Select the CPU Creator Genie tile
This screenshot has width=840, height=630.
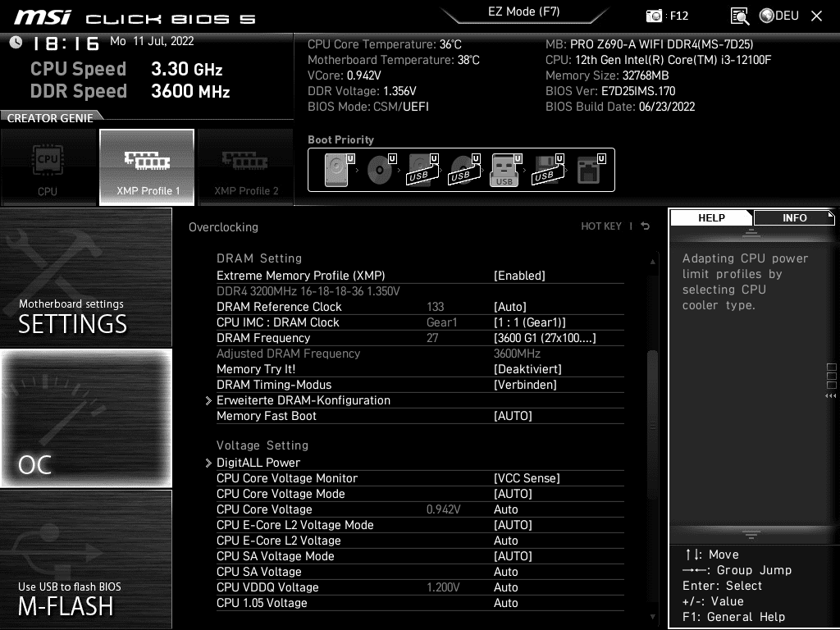point(48,167)
